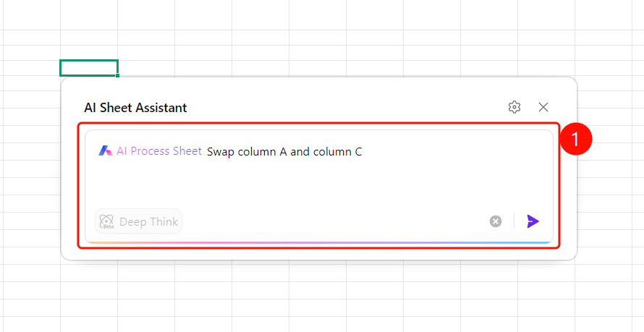This screenshot has width=644, height=332.
Task: Toggle the Deep Think mode button
Action: click(138, 221)
